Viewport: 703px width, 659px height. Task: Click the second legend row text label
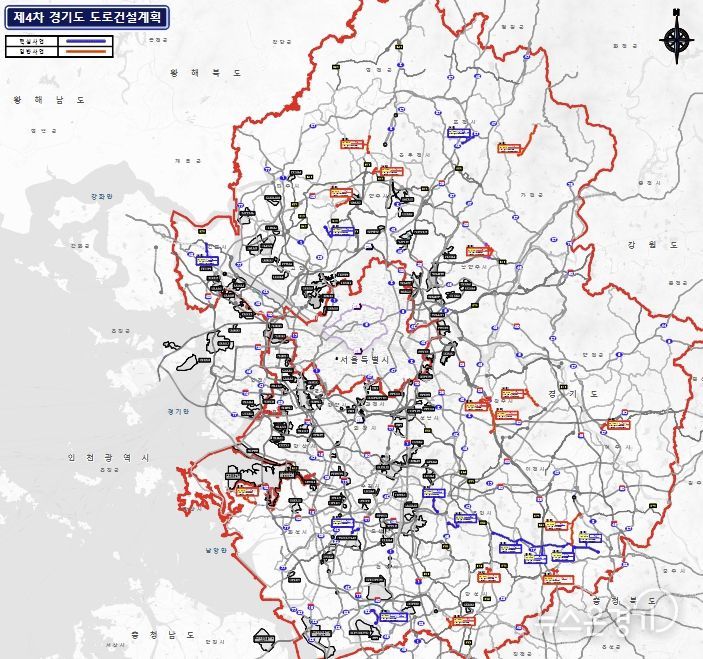31,51
